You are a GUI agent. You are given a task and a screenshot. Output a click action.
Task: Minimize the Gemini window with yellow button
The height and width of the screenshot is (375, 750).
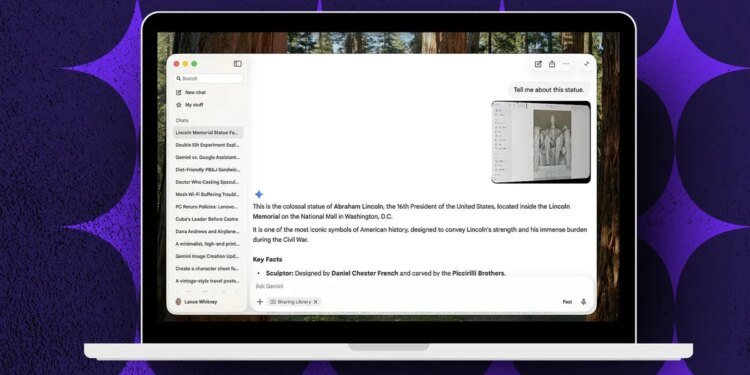185,64
